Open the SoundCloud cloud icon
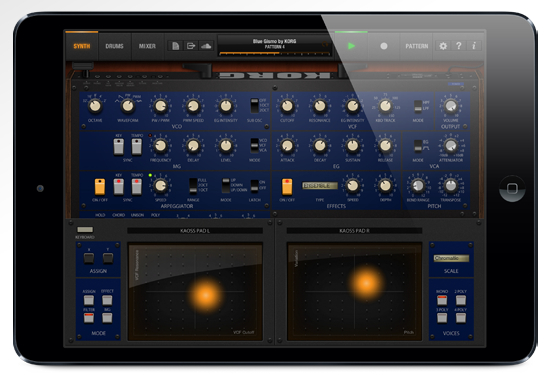Viewport: 550px width, 375px height. coord(206,46)
